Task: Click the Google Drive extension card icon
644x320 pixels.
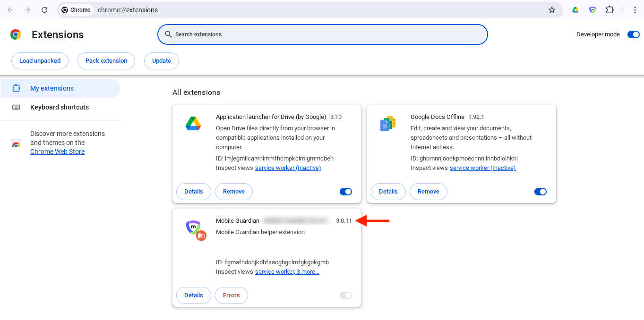Action: click(193, 124)
